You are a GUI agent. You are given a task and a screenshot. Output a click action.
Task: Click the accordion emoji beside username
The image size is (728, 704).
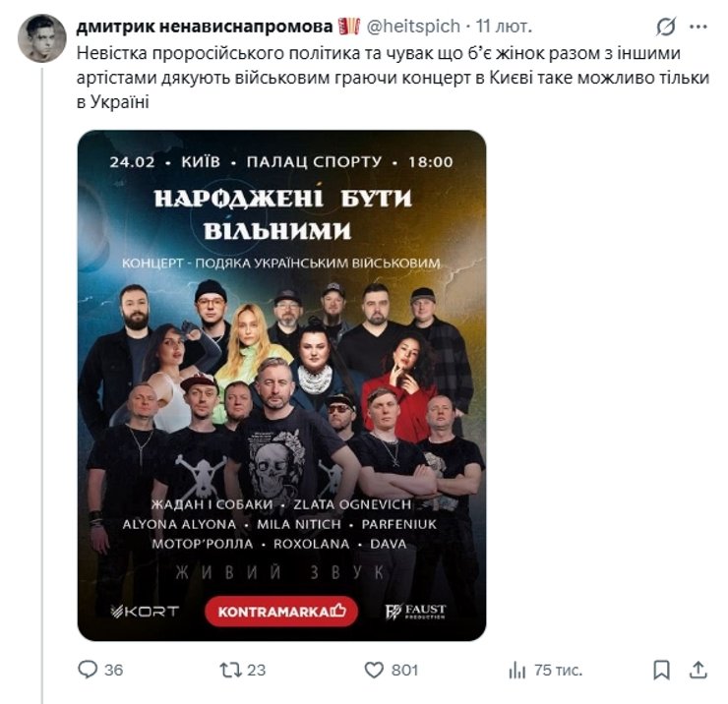point(349,27)
